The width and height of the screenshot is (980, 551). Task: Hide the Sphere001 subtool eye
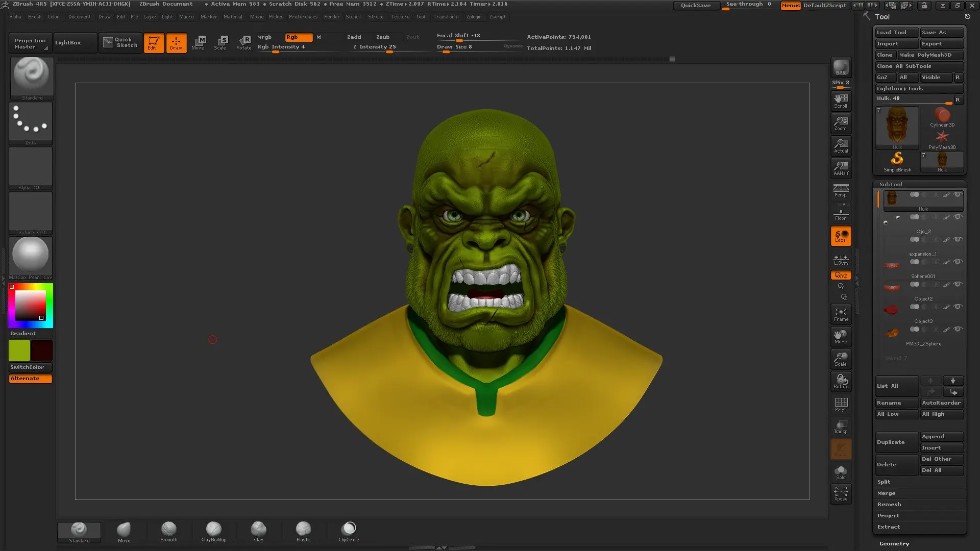pyautogui.click(x=958, y=262)
